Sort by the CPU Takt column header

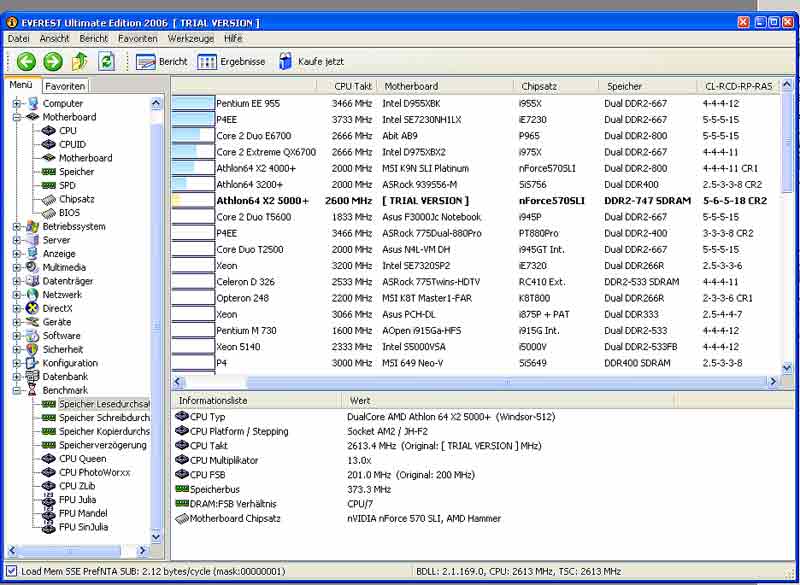(347, 86)
